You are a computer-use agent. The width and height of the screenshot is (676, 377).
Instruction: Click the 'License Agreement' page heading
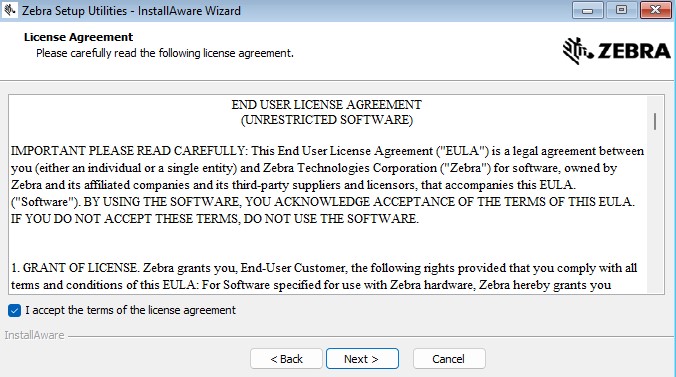coord(78,37)
